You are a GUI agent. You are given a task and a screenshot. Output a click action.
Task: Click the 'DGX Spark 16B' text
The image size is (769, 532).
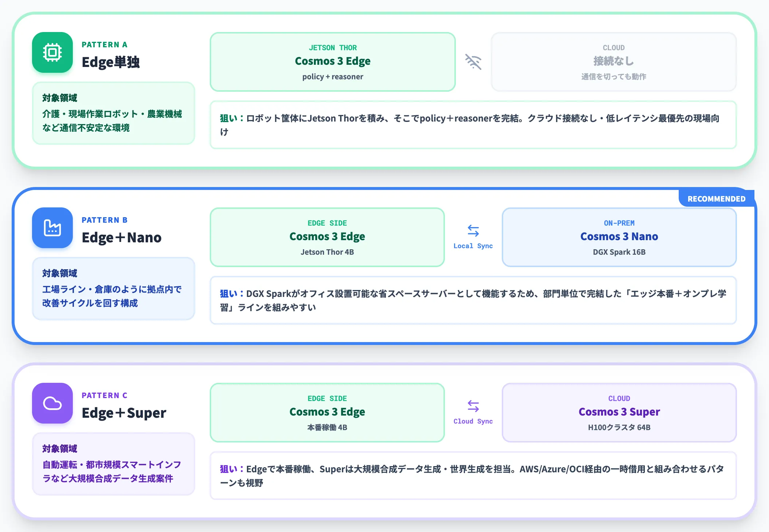[619, 252]
